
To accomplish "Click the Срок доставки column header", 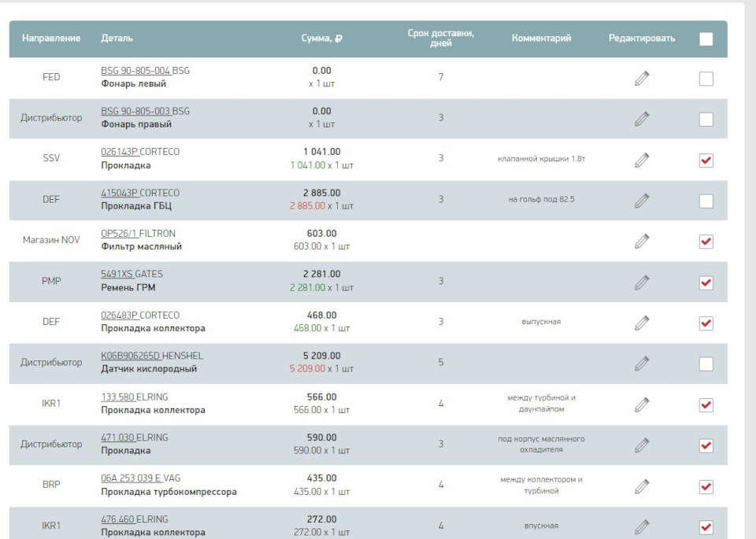I will coord(441,38).
